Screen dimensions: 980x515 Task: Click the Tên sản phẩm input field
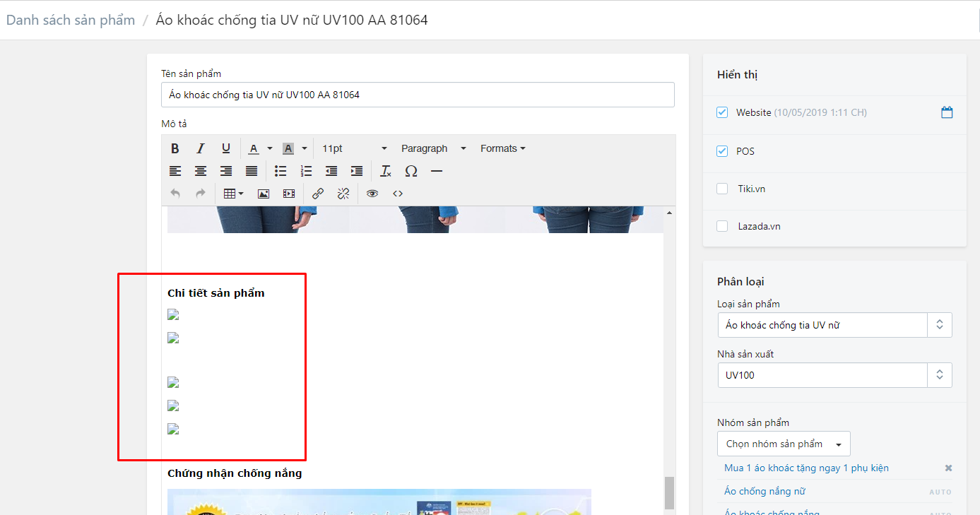tap(418, 95)
